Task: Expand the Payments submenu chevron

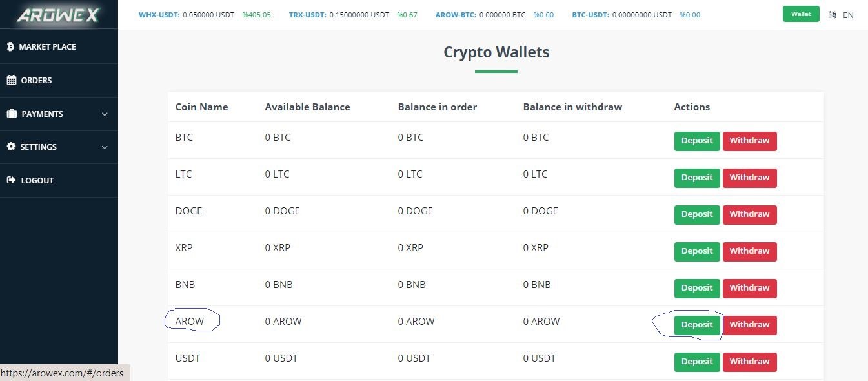Action: pyautogui.click(x=105, y=114)
